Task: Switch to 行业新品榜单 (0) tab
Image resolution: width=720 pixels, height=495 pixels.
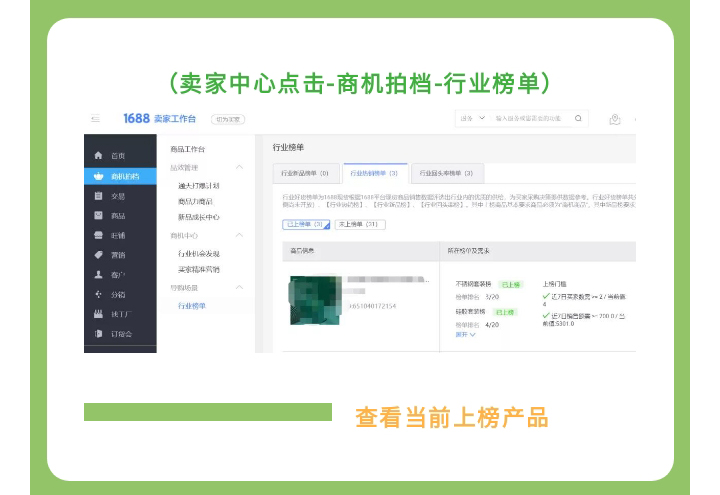Action: pyautogui.click(x=305, y=173)
